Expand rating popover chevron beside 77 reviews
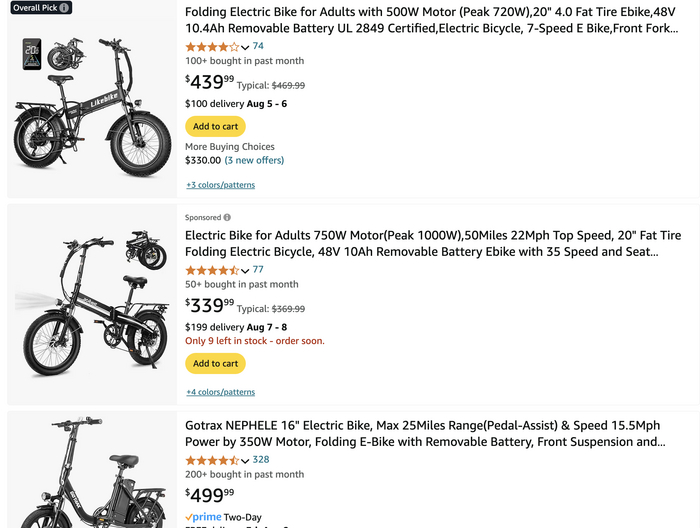Image resolution: width=700 pixels, height=528 pixels. [x=245, y=271]
